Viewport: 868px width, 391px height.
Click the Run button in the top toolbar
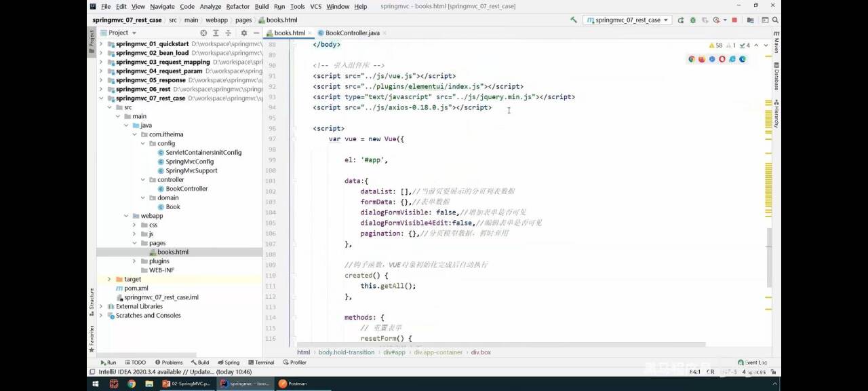coord(681,20)
